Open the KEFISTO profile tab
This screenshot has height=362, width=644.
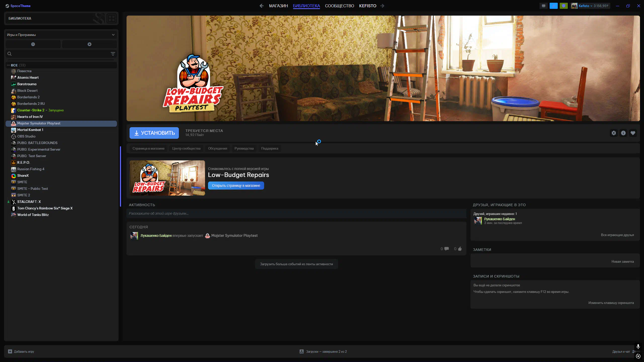click(x=368, y=6)
